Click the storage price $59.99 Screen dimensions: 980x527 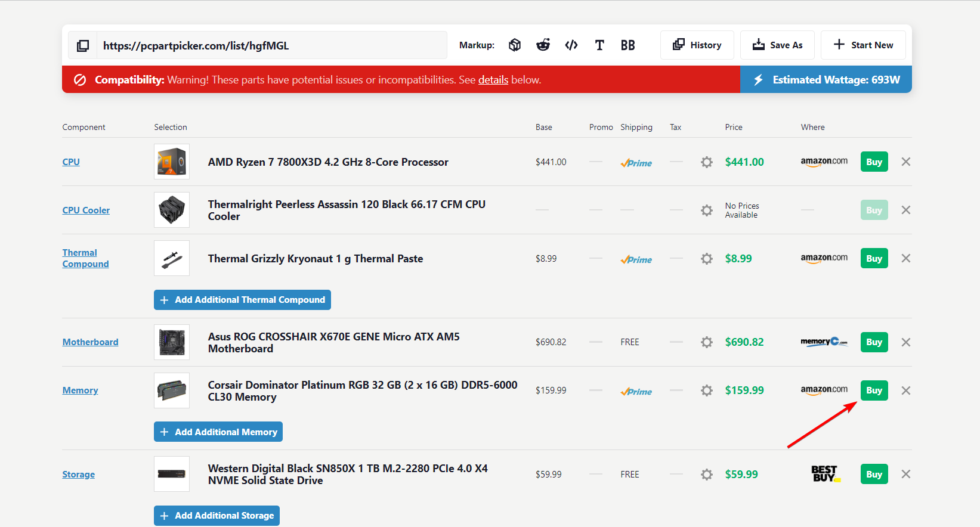[x=741, y=475]
